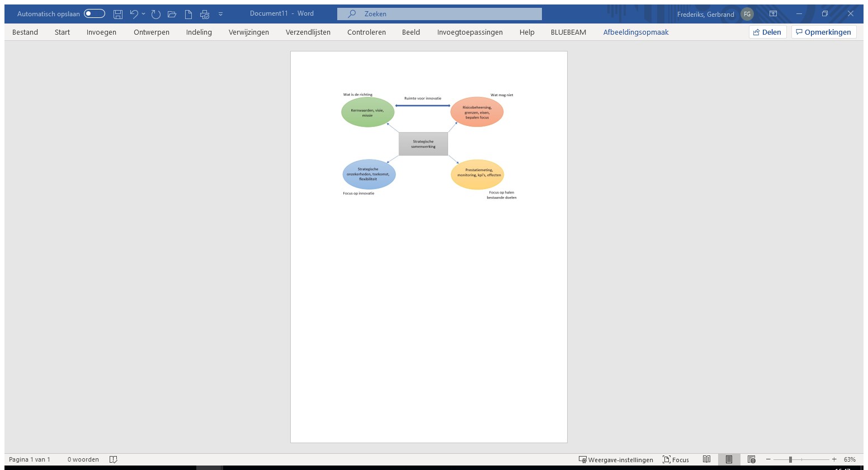Screen dimensions: 868x470
Task: Click the New blank document icon
Action: [x=188, y=14]
